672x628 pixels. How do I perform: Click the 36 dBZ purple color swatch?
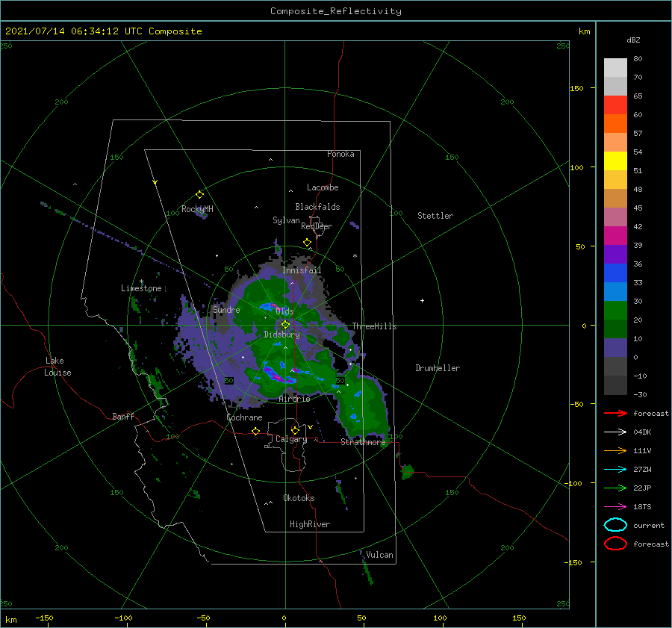(x=615, y=254)
